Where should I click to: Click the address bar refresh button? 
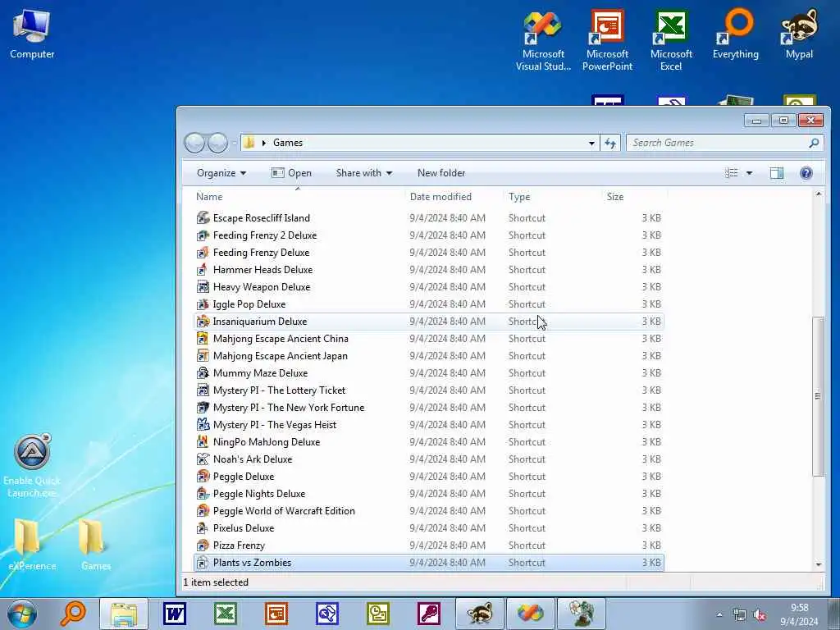[610, 143]
